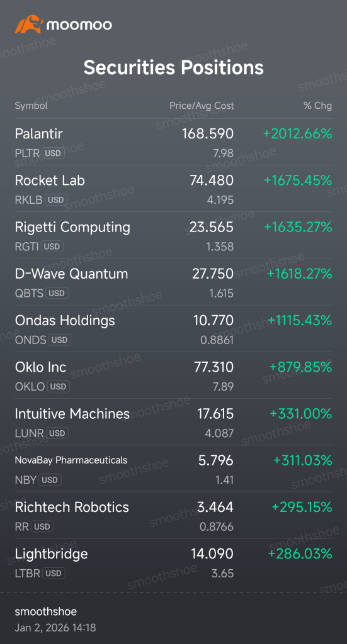Click the USD badge beside ONDS
Image resolution: width=347 pixels, height=644 pixels.
coord(60,340)
